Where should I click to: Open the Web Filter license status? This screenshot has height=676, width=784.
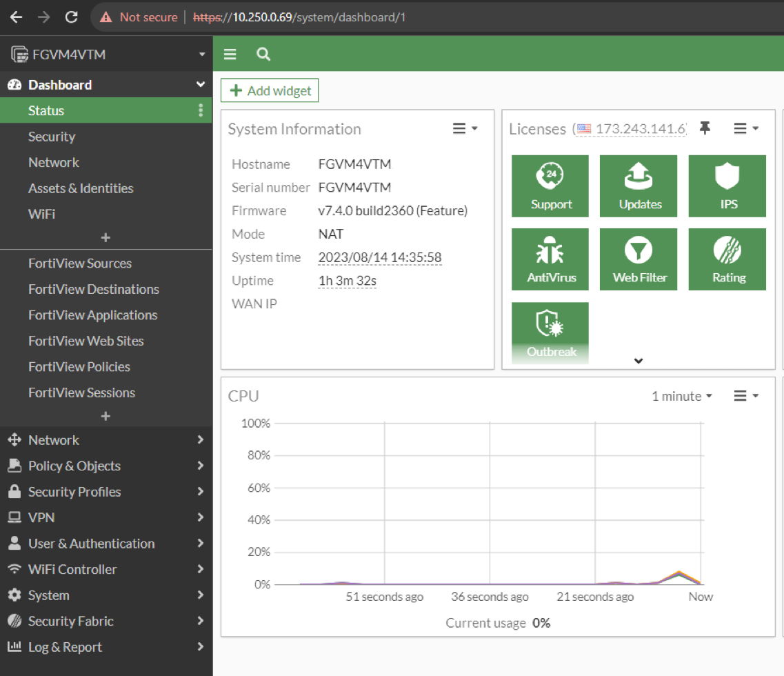[x=638, y=259]
